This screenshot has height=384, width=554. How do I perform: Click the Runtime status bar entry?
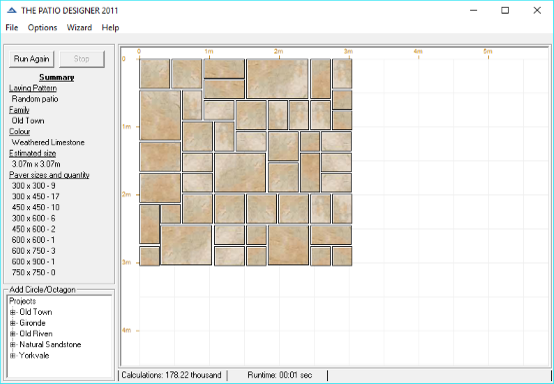279,375
